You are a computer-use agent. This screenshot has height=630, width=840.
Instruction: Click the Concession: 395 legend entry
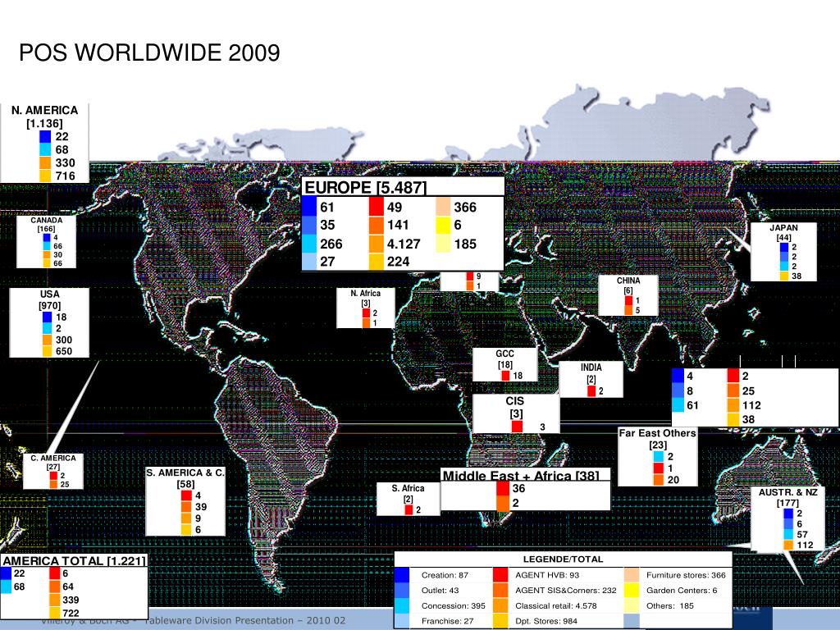coord(453,605)
